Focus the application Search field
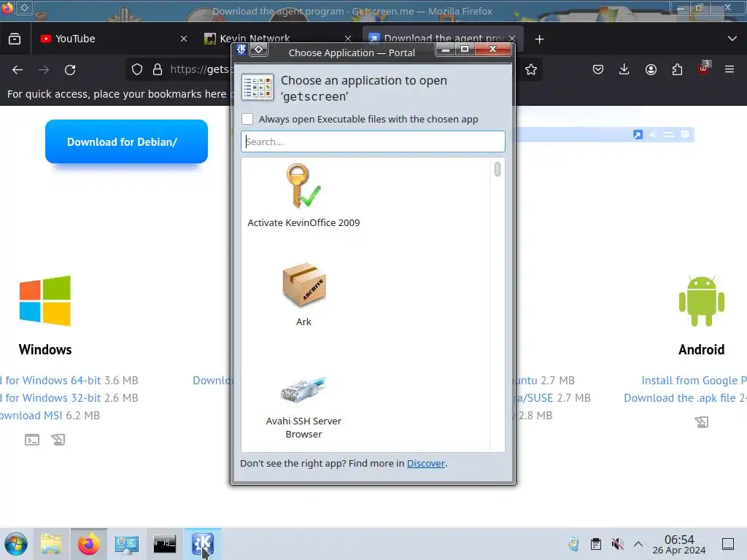Viewport: 747px width, 560px height. tap(373, 141)
